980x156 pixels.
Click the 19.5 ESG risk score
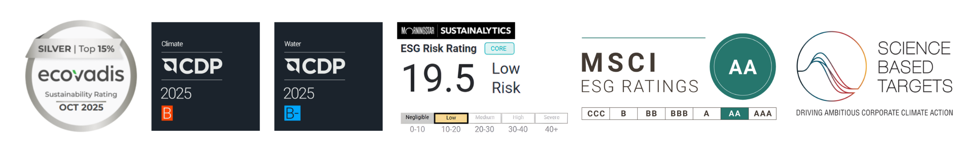[x=438, y=79]
